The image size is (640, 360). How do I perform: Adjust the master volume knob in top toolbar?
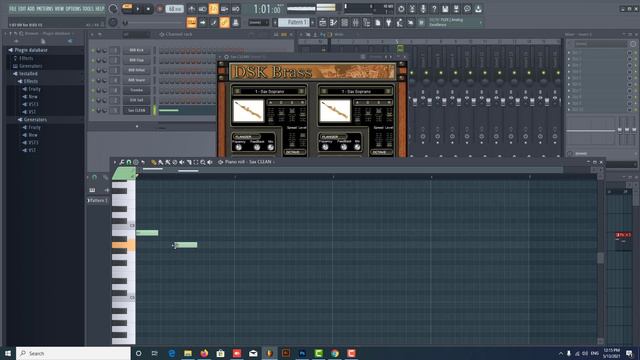click(x=113, y=9)
